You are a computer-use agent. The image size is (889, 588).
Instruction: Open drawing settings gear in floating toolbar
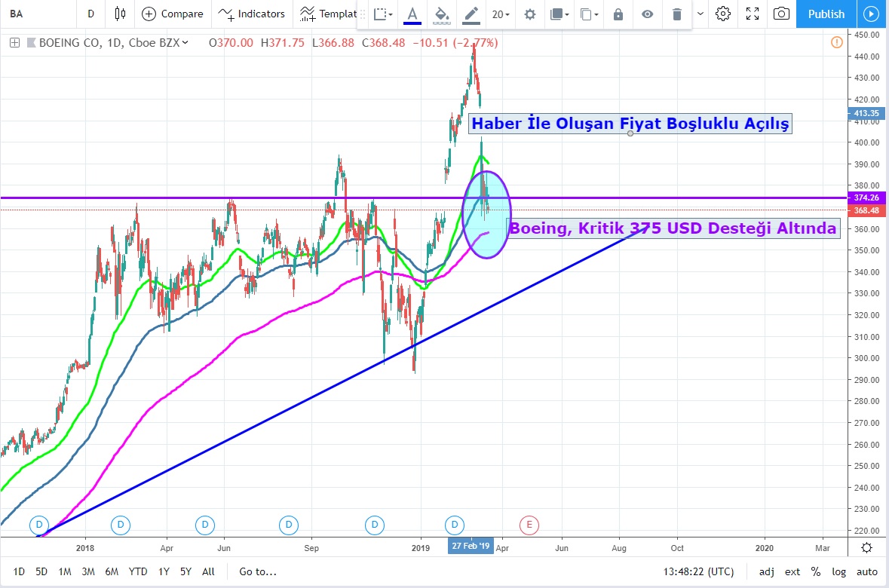[x=529, y=14]
